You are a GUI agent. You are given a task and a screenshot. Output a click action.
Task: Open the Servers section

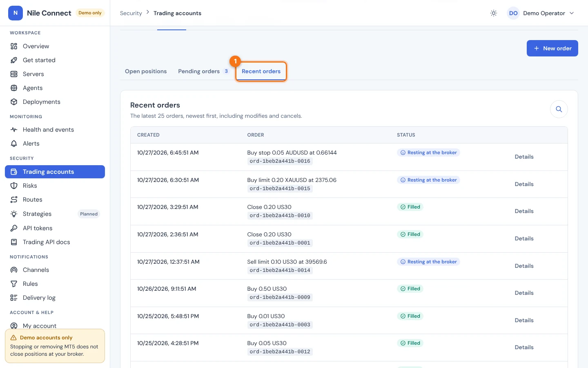[x=55, y=74]
